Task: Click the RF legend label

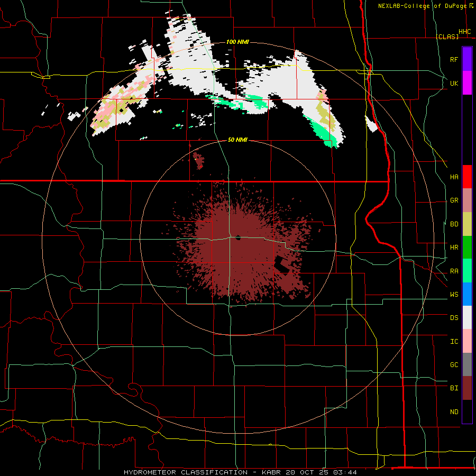Action: (454, 59)
